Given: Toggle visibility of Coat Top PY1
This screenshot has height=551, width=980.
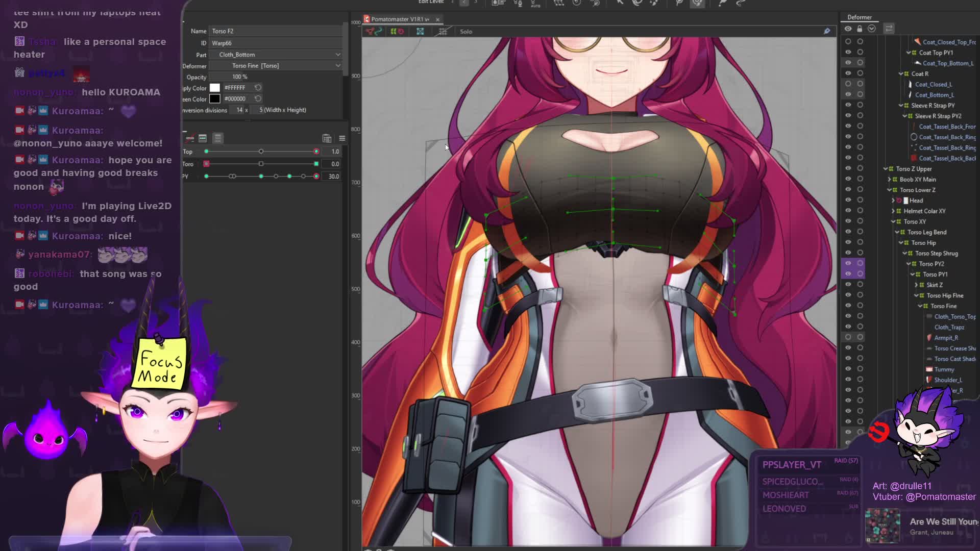Looking at the screenshot, I should [848, 52].
